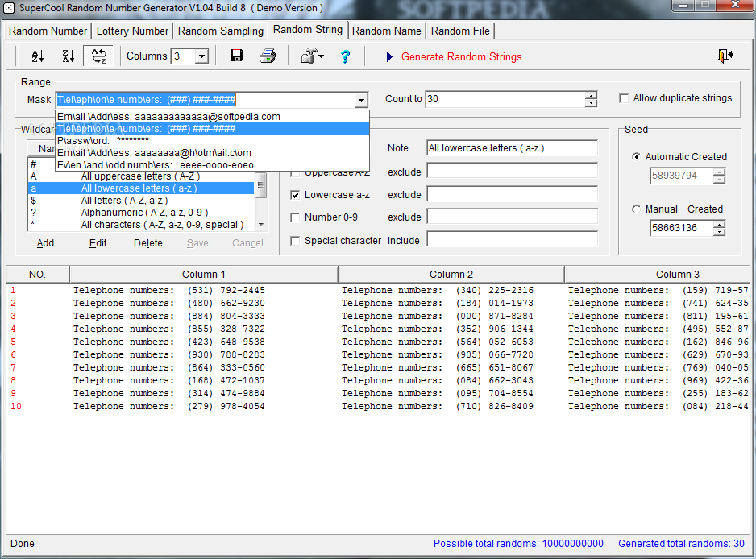
Task: Switch to Random String tab
Action: [308, 29]
